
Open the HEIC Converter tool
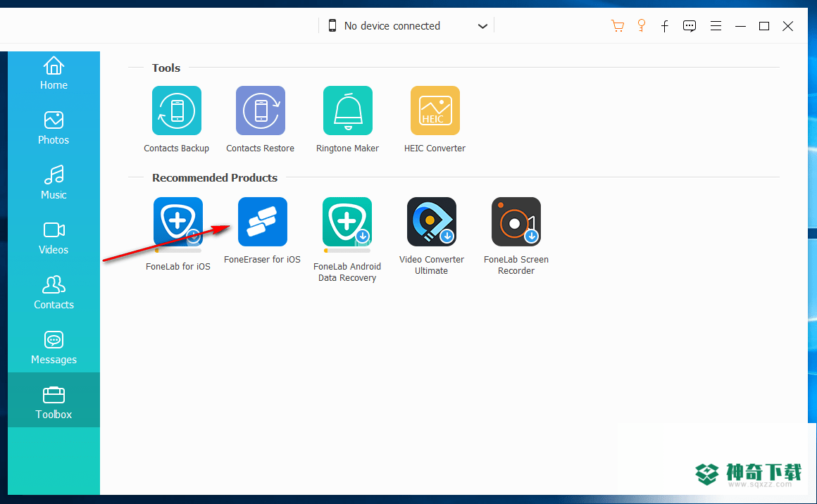point(435,111)
